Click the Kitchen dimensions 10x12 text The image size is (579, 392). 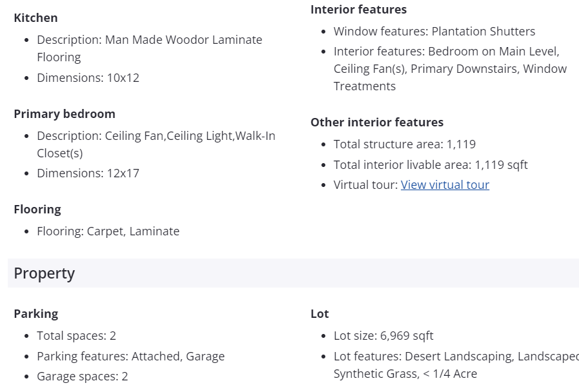pos(88,78)
